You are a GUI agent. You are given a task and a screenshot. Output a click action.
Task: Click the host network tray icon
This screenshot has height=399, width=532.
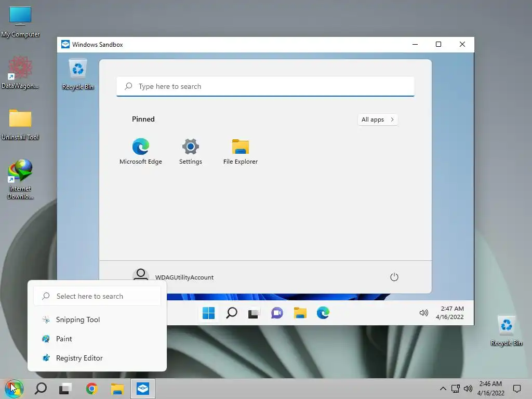click(455, 389)
